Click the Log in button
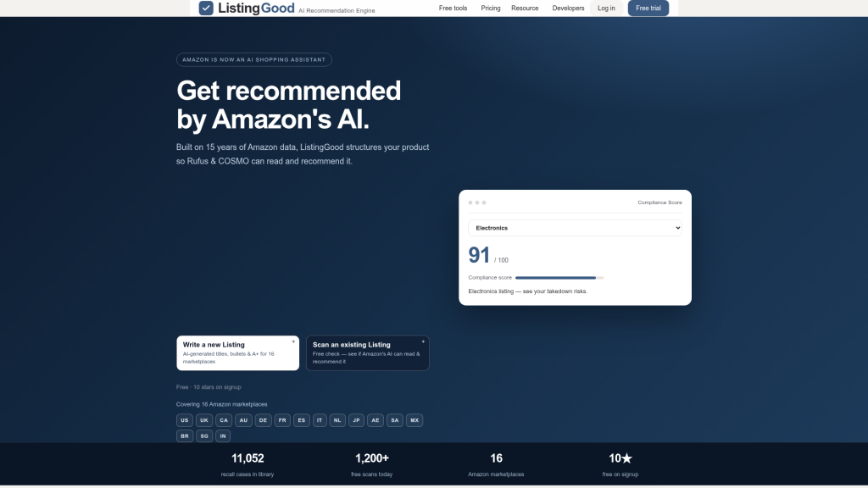Image resolution: width=868 pixels, height=488 pixels. click(x=606, y=8)
